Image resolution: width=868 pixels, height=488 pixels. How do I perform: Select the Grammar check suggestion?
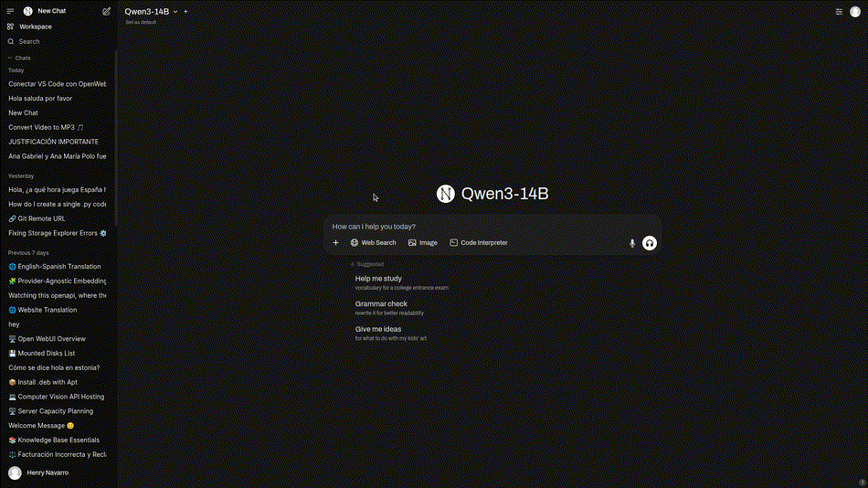(x=389, y=308)
